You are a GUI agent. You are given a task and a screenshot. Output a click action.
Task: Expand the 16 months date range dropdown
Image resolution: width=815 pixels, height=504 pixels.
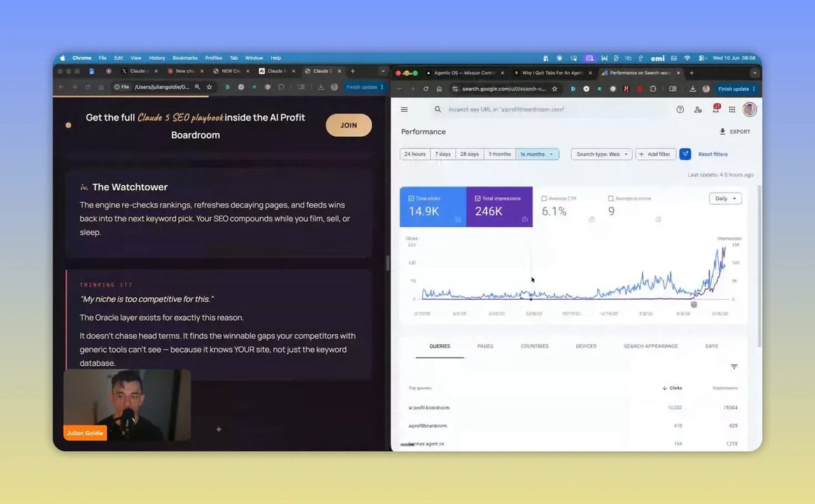point(537,154)
